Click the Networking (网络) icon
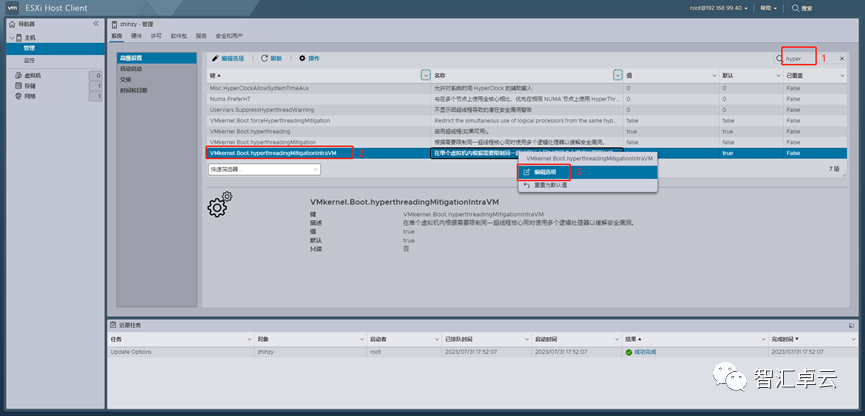865x416 pixels. [18, 97]
